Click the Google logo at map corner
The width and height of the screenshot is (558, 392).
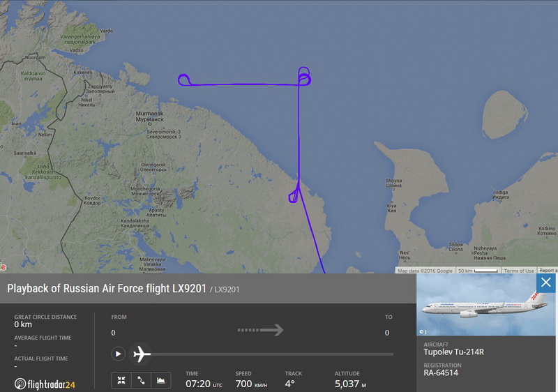pyautogui.click(x=3, y=266)
